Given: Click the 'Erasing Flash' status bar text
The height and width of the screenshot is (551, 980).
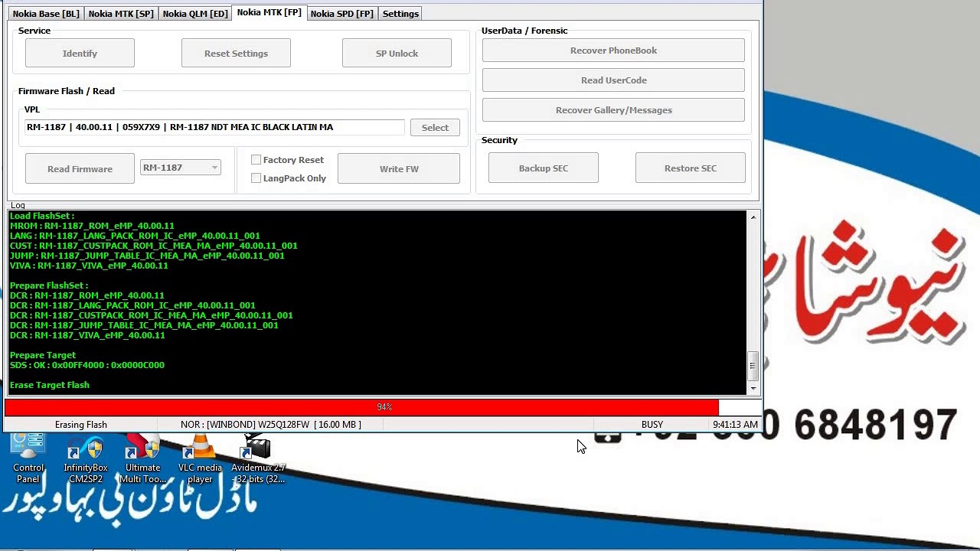Looking at the screenshot, I should [x=81, y=425].
